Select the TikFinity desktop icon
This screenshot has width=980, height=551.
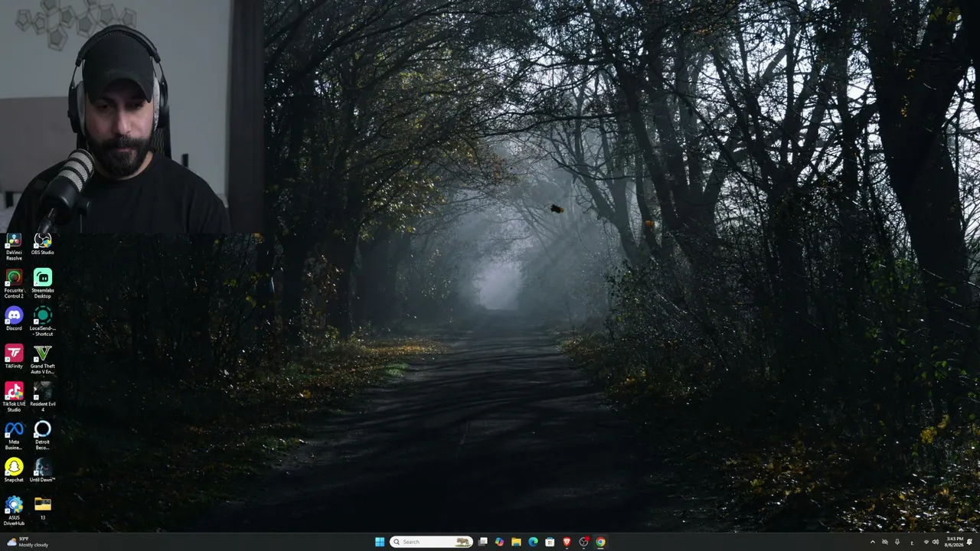click(14, 357)
